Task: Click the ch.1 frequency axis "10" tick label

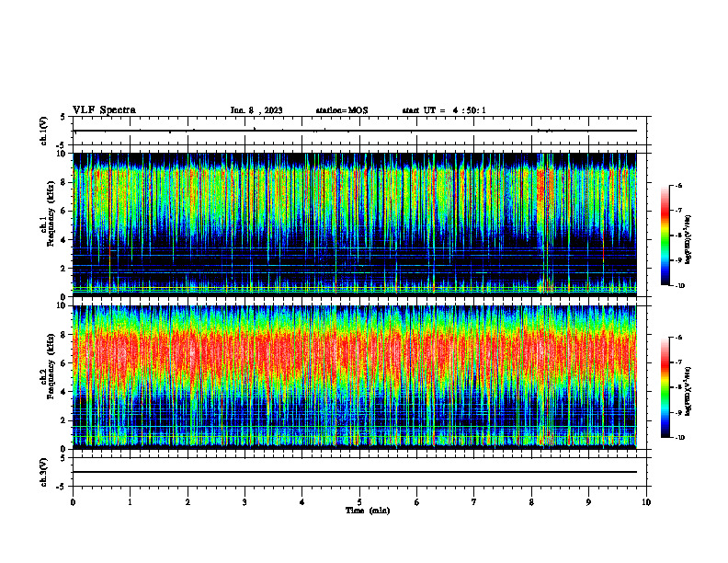Action: coord(63,154)
